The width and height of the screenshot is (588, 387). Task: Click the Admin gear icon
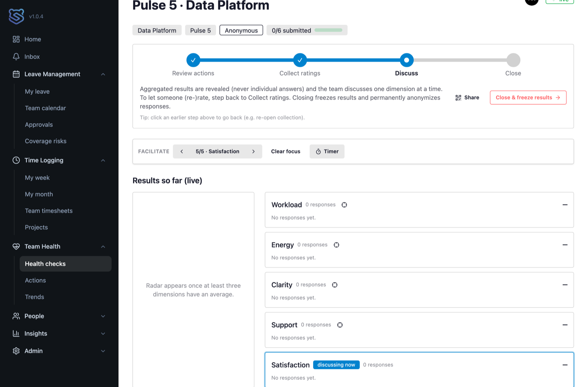tap(16, 351)
